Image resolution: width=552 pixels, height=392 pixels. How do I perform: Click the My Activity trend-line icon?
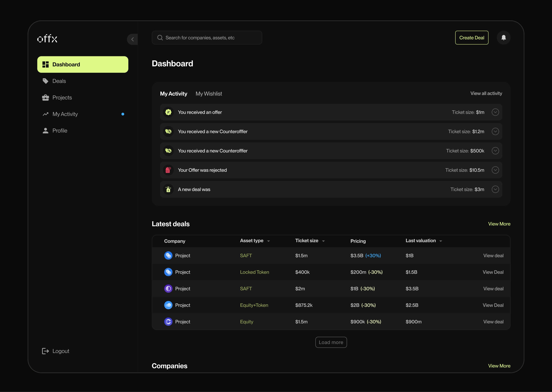click(x=45, y=114)
